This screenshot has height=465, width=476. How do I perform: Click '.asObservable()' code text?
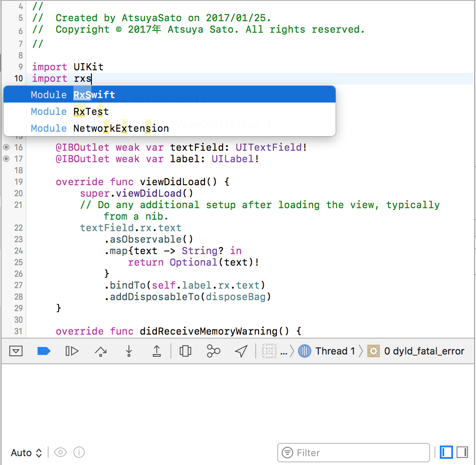point(148,239)
